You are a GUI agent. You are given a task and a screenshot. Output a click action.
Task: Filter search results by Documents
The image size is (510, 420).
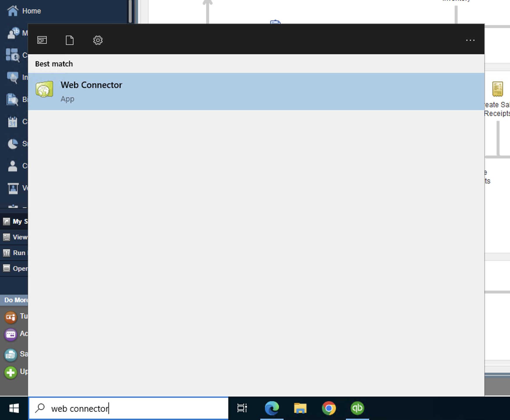pos(70,40)
